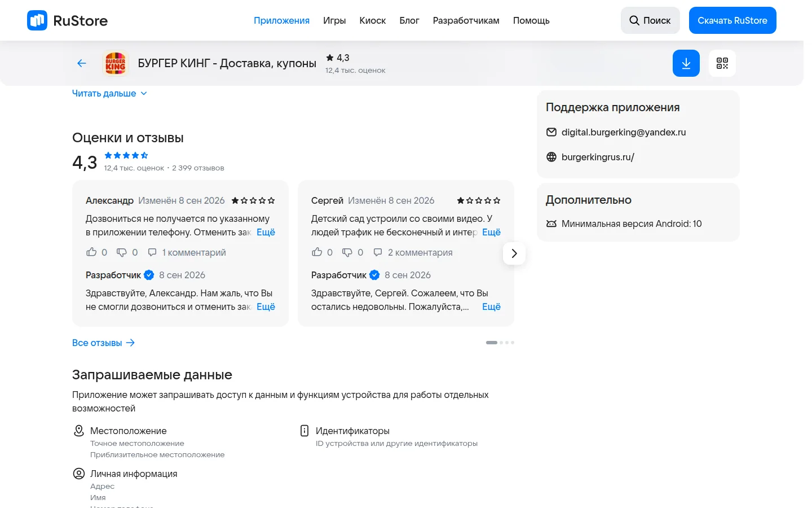Show next reviews with the right chevron
Viewport: 812px width, 508px height.
514,253
